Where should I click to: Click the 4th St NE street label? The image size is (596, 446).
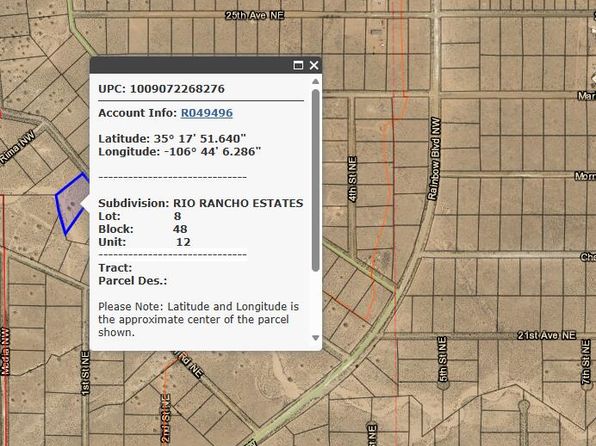click(353, 179)
